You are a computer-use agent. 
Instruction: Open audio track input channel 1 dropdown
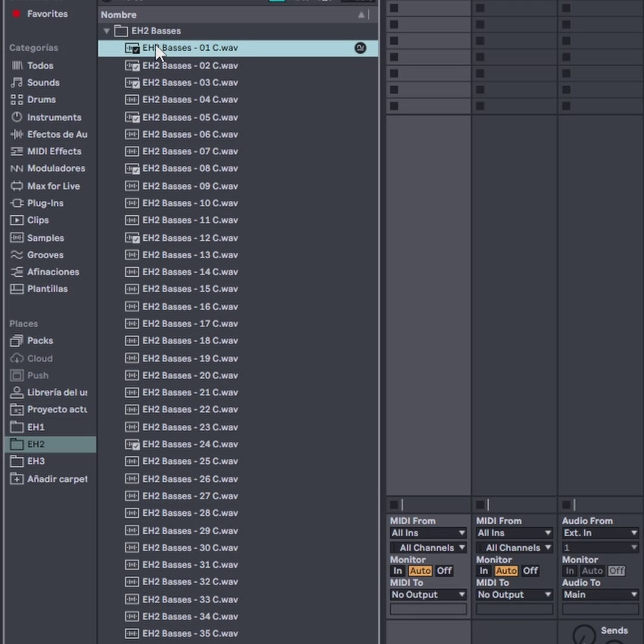[x=600, y=547]
